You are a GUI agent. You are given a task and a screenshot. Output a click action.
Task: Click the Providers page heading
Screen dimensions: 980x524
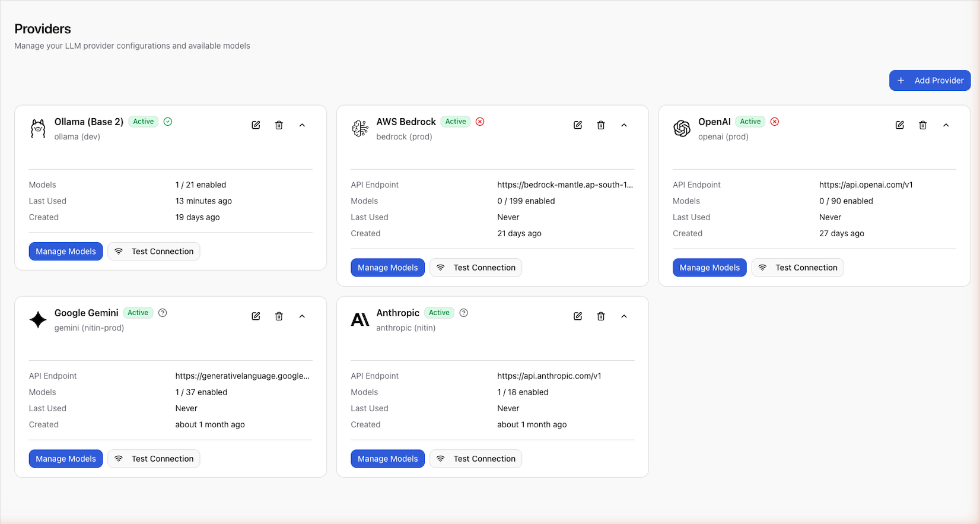[43, 28]
